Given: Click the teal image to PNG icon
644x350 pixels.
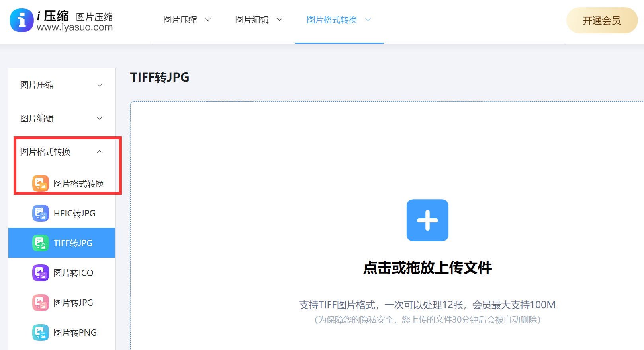Looking at the screenshot, I should [41, 332].
